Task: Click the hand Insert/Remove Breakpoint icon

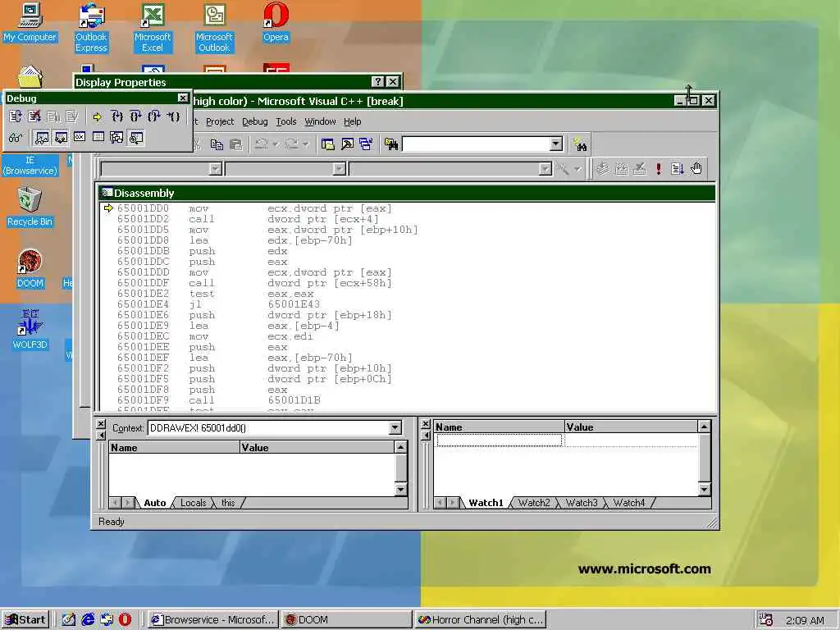Action: coord(696,169)
